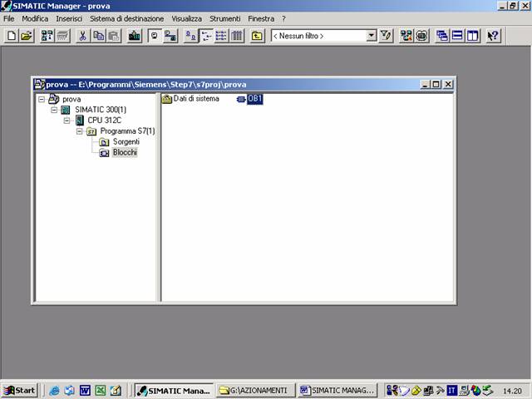Click the Open project folder icon
This screenshot has width=532, height=399.
click(x=26, y=36)
